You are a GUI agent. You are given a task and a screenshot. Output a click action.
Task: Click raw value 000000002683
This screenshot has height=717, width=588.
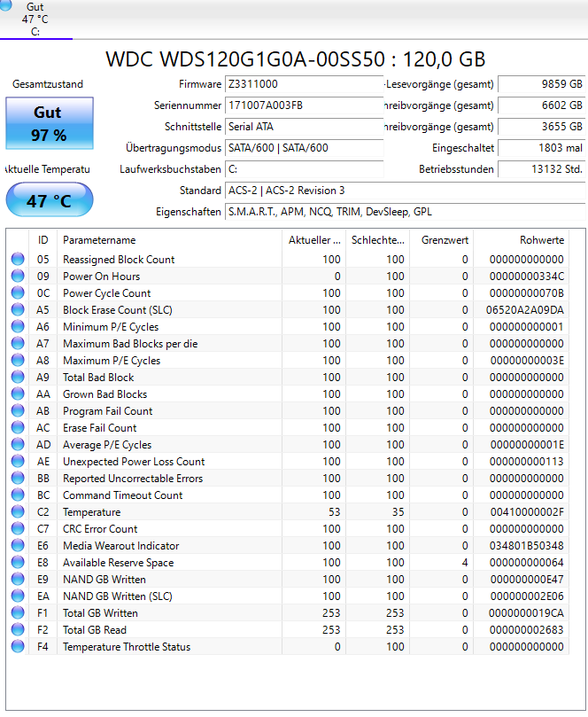(x=527, y=630)
